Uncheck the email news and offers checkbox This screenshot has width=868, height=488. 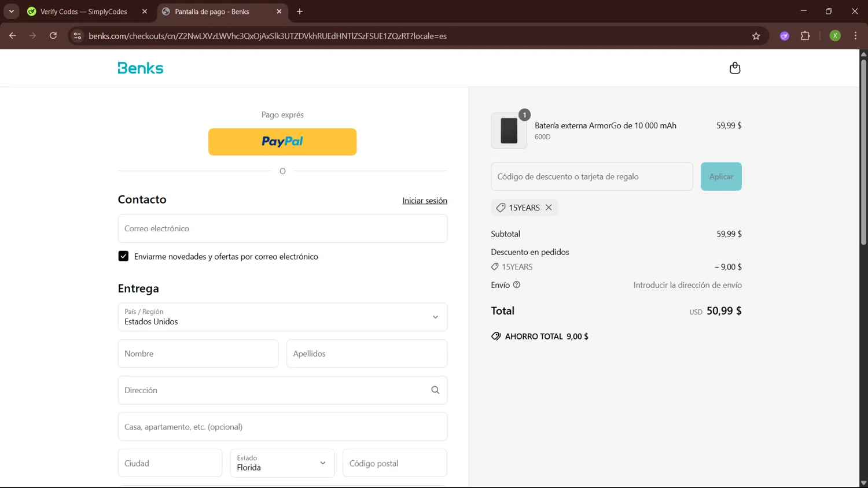tap(123, 256)
